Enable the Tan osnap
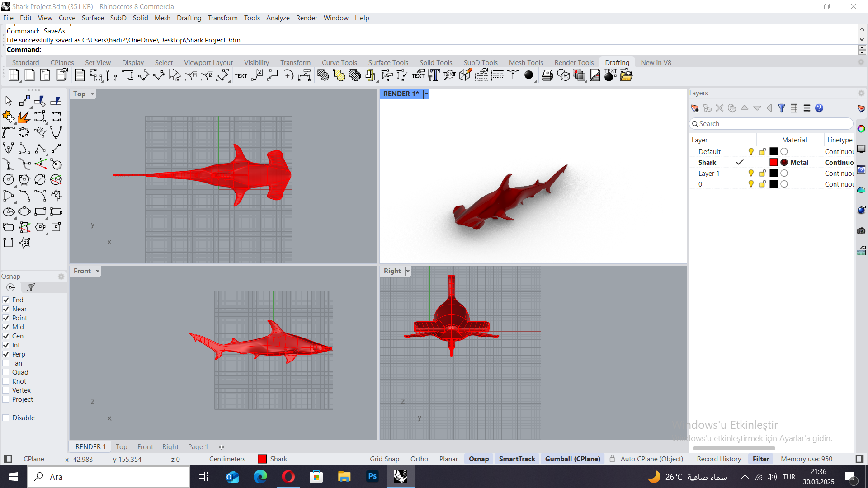Image resolution: width=868 pixels, height=488 pixels. tap(6, 363)
